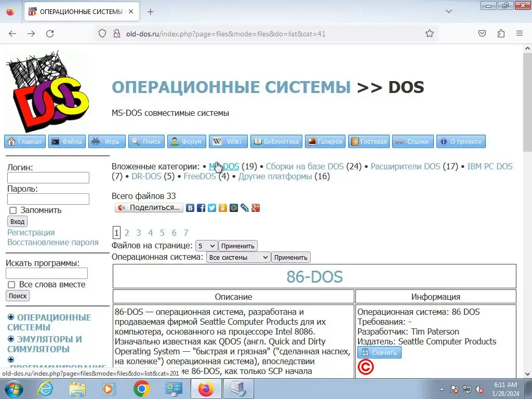Image resolution: width=532 pixels, height=399 pixels.
Task: Toggle the Запомнить checkbox
Action: pos(13,210)
